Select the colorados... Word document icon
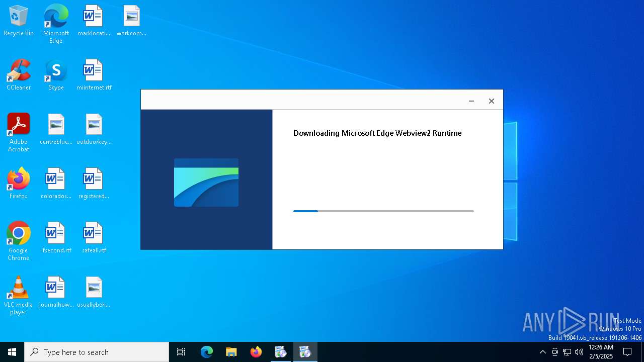The height and width of the screenshot is (362, 644). click(x=56, y=184)
